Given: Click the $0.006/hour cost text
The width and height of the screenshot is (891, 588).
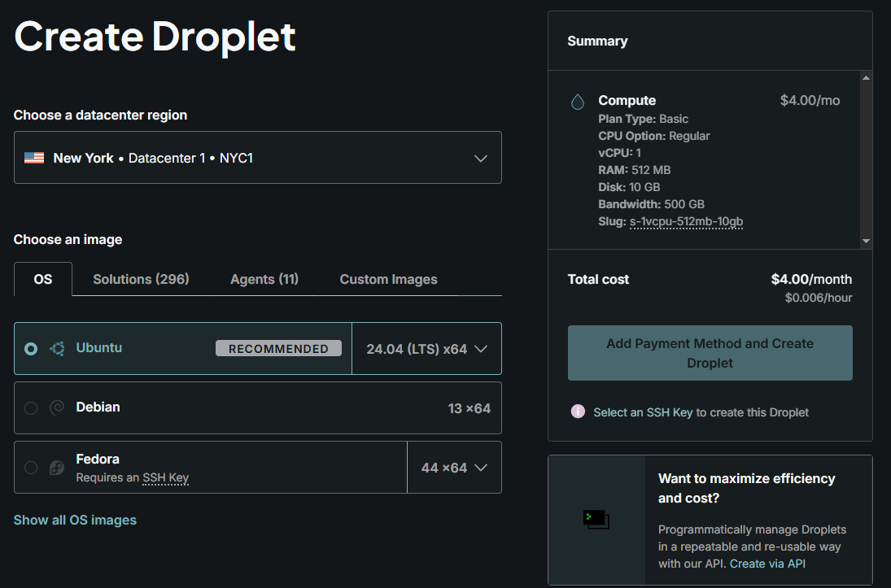Looking at the screenshot, I should (x=819, y=298).
